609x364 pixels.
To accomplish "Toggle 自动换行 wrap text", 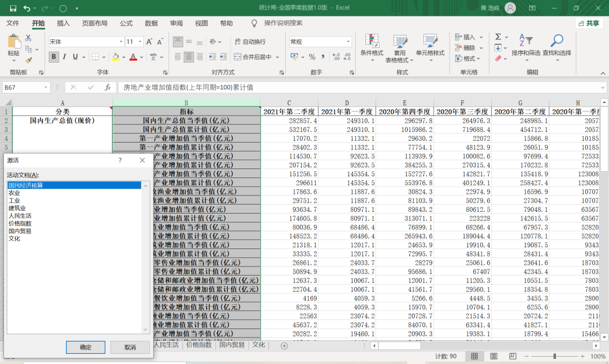I will pos(250,42).
